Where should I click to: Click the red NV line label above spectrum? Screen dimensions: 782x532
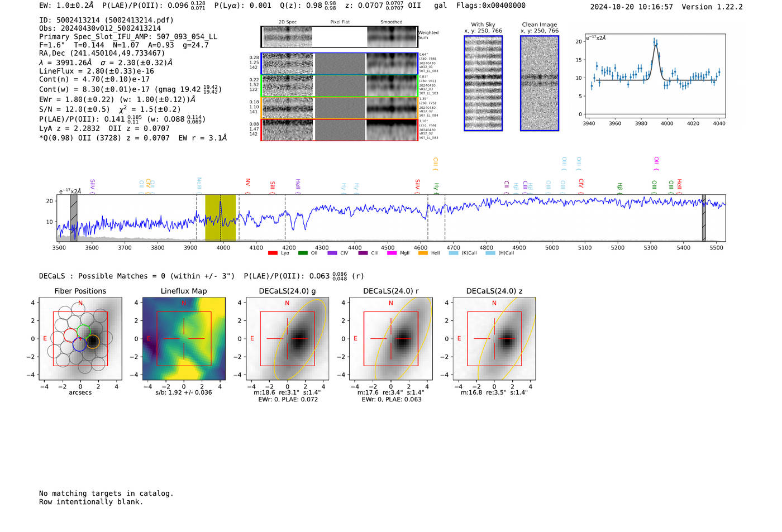tap(248, 186)
